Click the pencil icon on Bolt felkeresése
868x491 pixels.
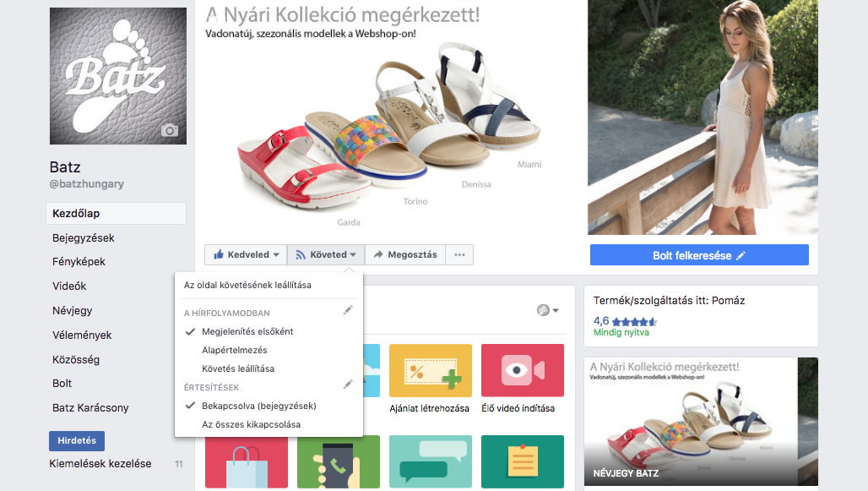[741, 255]
